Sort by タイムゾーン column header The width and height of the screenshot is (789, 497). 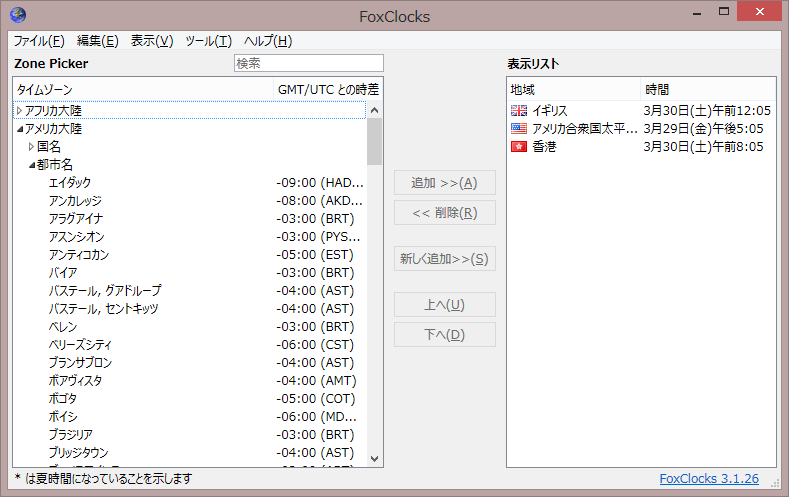pos(140,90)
